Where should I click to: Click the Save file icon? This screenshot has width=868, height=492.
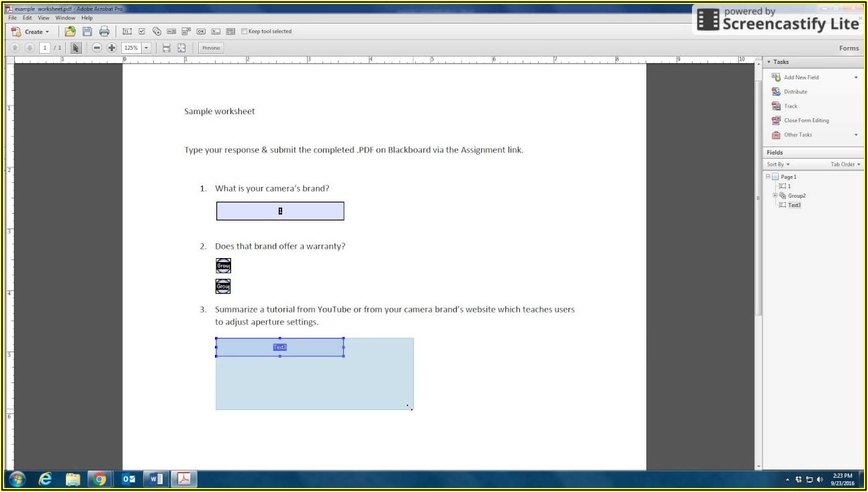87,32
